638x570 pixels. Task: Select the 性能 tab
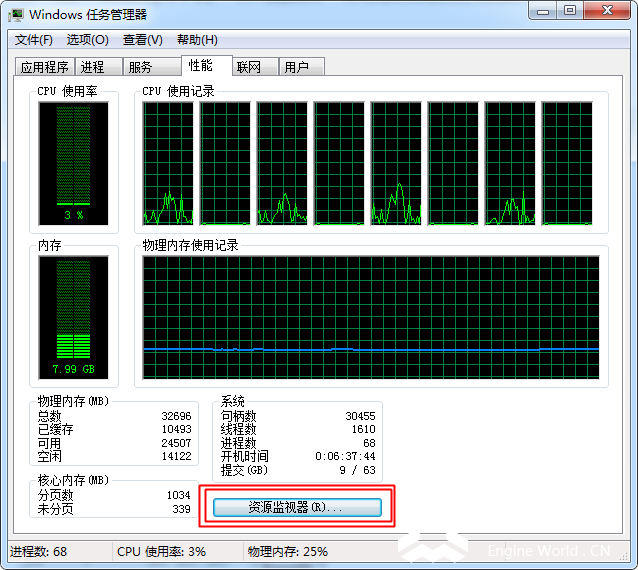pos(207,65)
